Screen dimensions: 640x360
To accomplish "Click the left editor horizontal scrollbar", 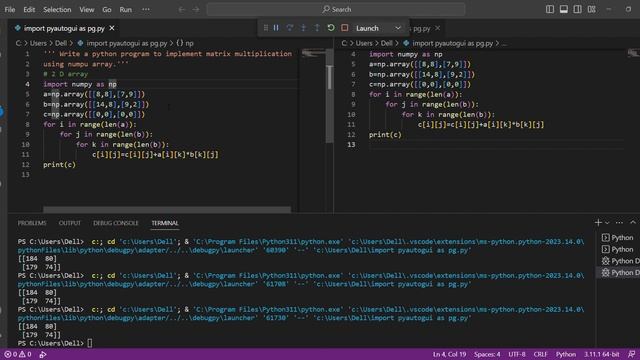I will pyautogui.click(x=167, y=209).
